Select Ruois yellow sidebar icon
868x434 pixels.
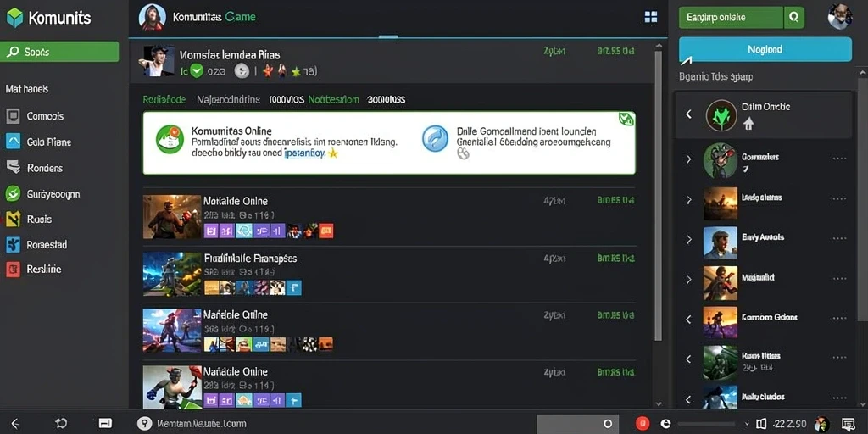[x=13, y=220]
